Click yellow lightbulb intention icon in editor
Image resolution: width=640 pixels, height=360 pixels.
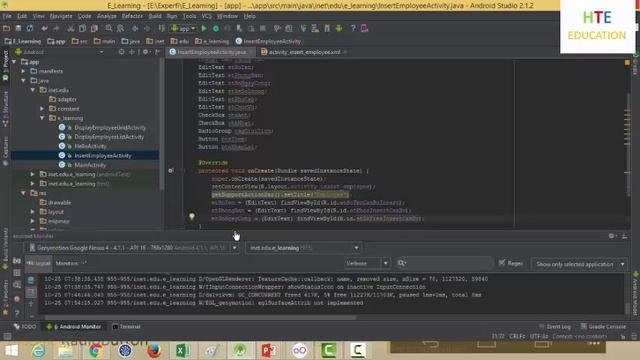[191, 216]
